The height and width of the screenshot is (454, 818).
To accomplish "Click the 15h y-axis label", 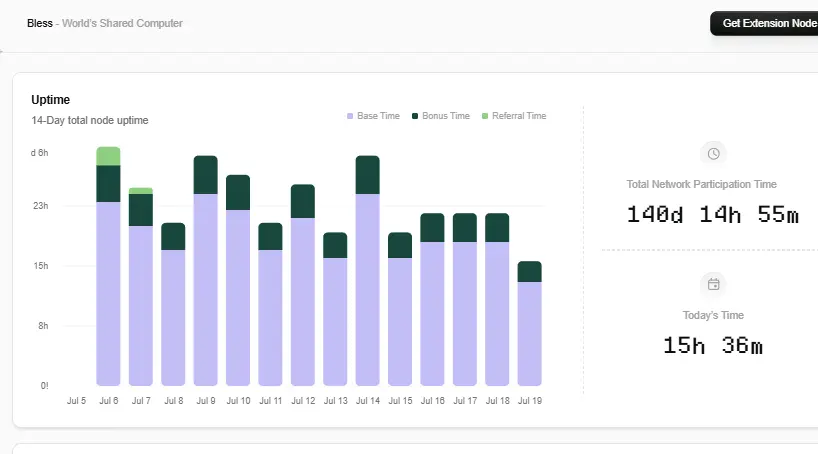I will 41,266.
